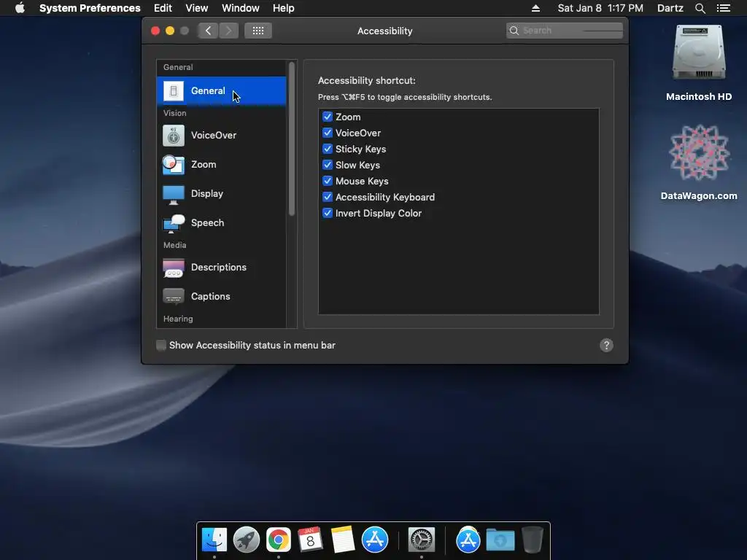
Task: Open Notification Center list icon
Action: tap(723, 8)
